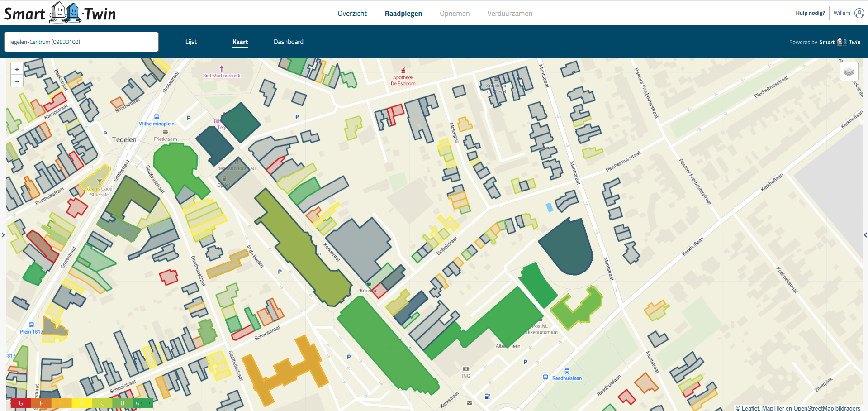Open the Overzicht menu item
This screenshot has height=411, width=868.
tap(352, 14)
